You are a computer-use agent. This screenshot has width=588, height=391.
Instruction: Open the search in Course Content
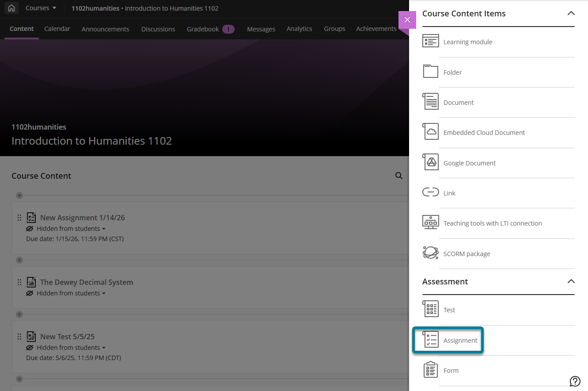click(x=399, y=176)
